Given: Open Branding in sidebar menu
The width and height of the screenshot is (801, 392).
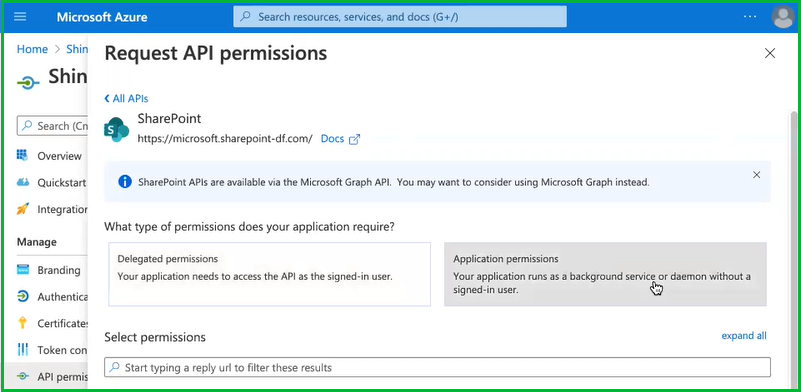Looking at the screenshot, I should (59, 270).
